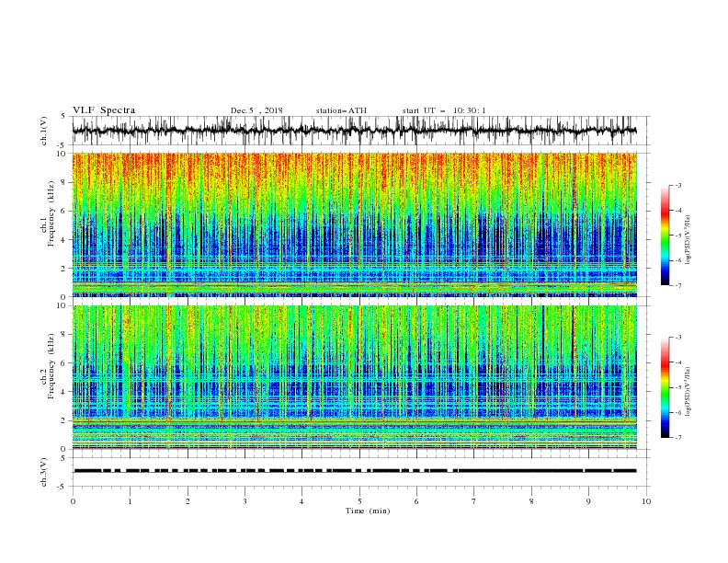
Task: Click the "6" kHz tick on ch.2 spectrogram
Action: 63,363
